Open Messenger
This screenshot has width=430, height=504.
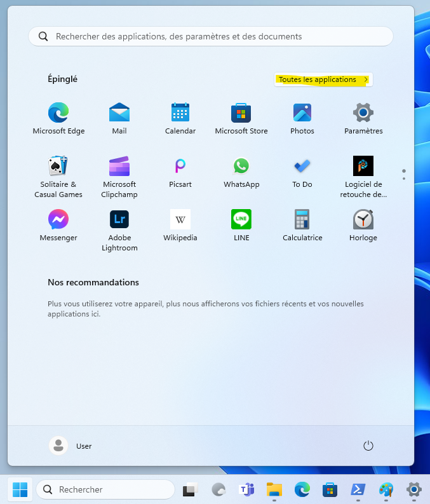[x=58, y=226]
